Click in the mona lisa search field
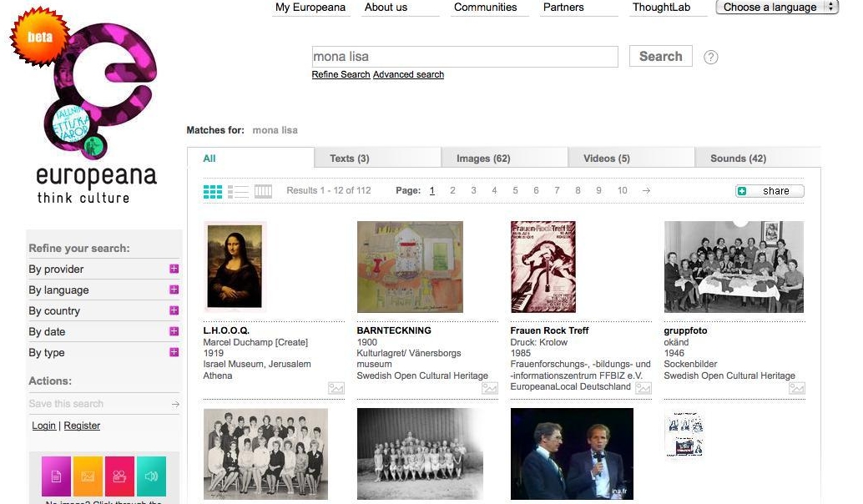This screenshot has height=504, width=863. pos(465,57)
